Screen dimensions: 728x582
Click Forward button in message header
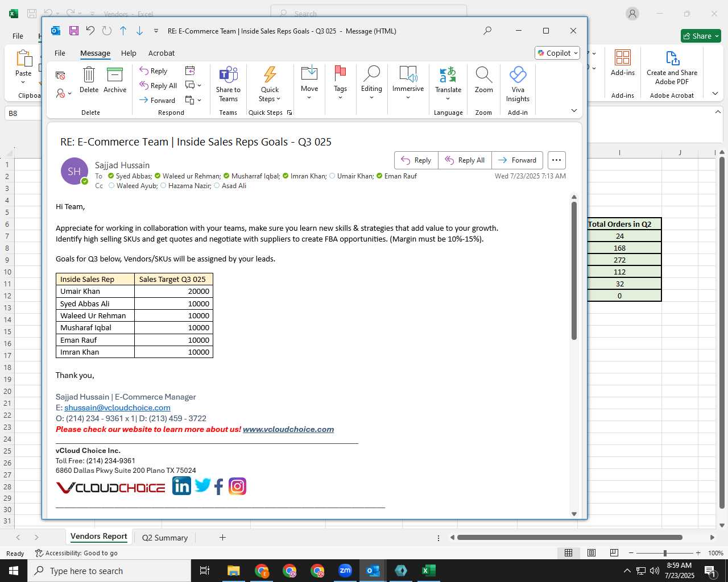coord(517,160)
